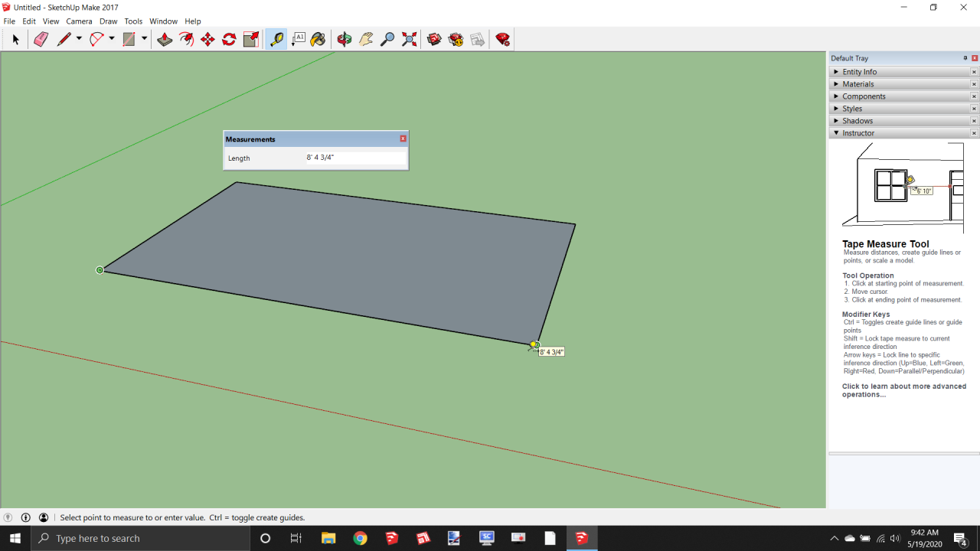Open the Windows Start menu

point(15,538)
